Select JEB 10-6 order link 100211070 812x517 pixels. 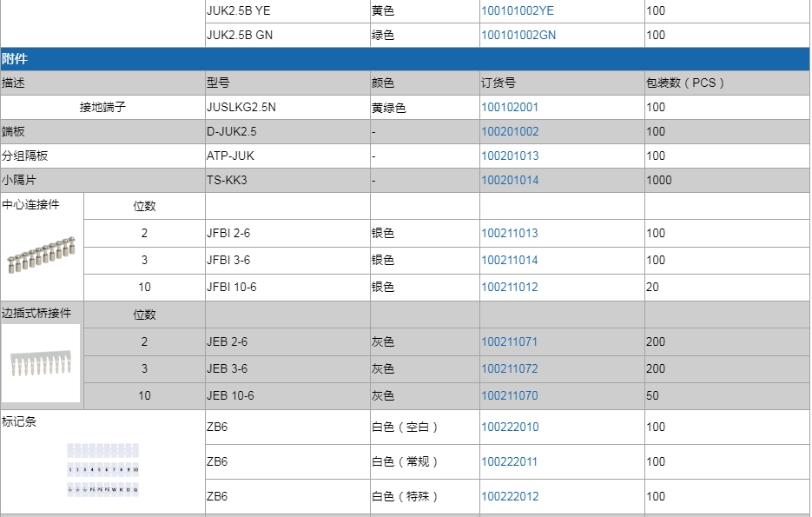pos(510,396)
